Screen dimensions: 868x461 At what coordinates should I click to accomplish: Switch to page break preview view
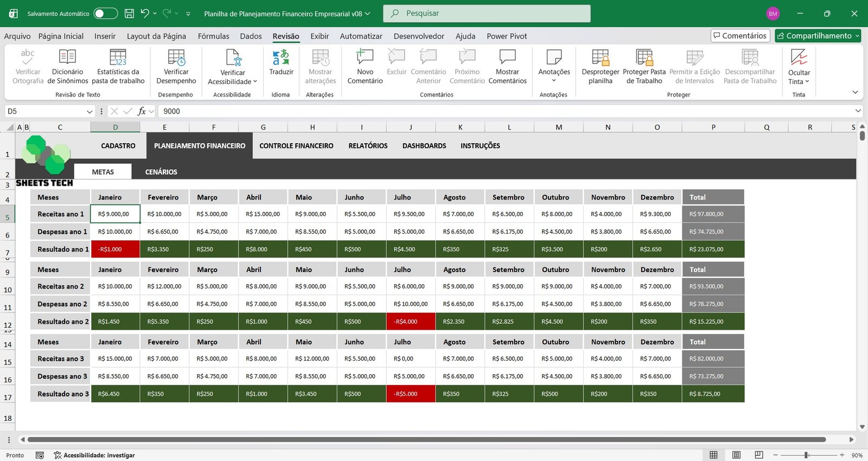759,455
